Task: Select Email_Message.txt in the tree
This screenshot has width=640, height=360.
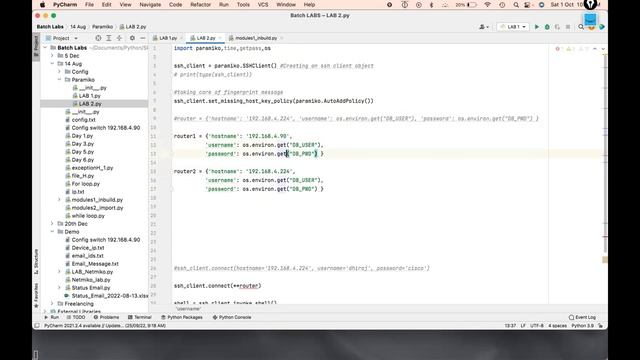Action: [x=95, y=264]
